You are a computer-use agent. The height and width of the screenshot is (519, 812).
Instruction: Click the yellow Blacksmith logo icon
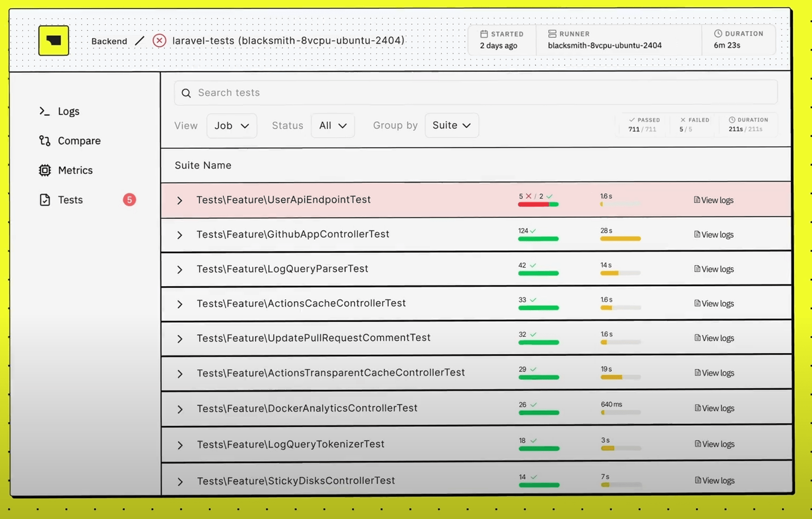[x=54, y=41]
